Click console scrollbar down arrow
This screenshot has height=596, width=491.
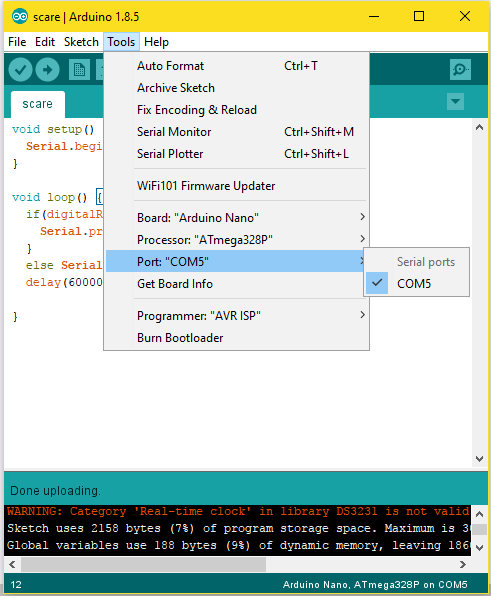click(480, 548)
